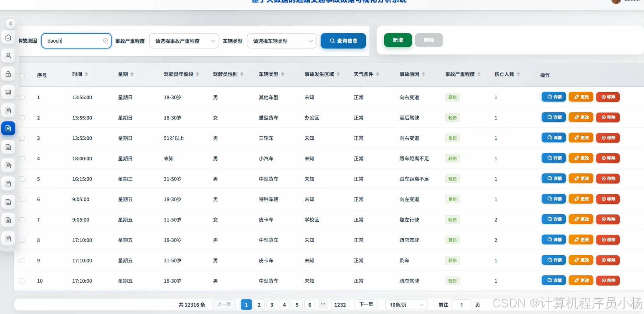Expand more pages via the ellipsis button
644x314 pixels.
[x=323, y=304]
